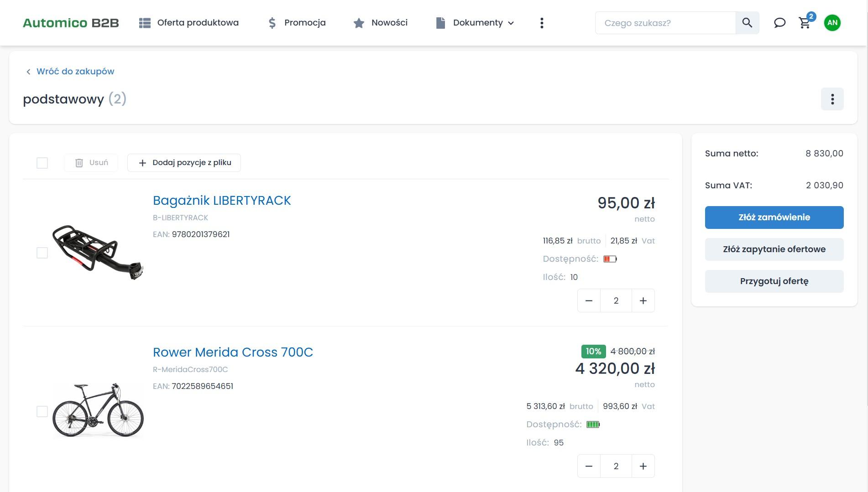Image resolution: width=868 pixels, height=492 pixels.
Task: Select the Bagażnik LIBERTYRACK checkbox
Action: (x=42, y=253)
